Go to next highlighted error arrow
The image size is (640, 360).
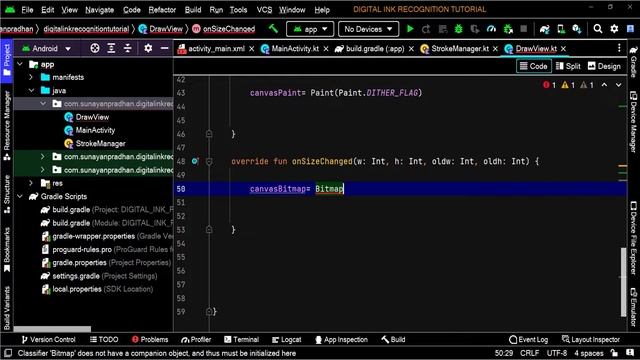(x=619, y=85)
